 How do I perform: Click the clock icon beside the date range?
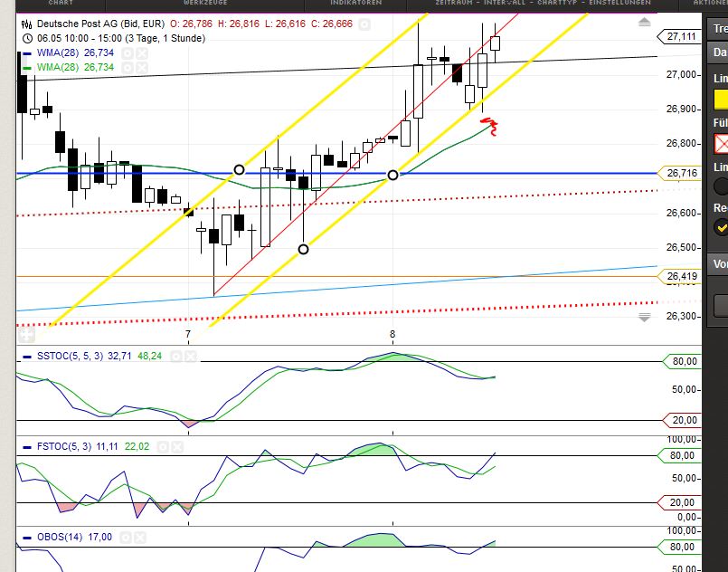[27, 38]
